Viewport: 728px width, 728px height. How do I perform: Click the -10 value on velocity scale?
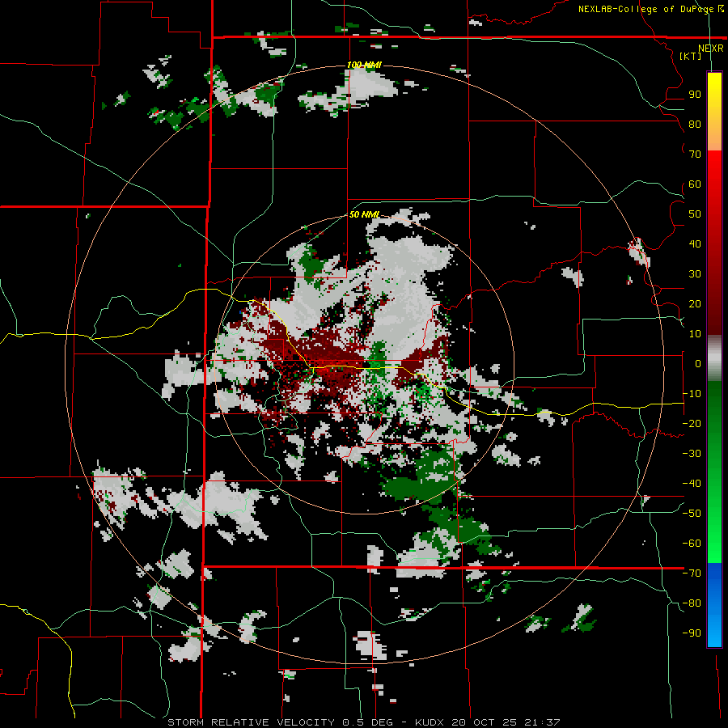pyautogui.click(x=692, y=394)
